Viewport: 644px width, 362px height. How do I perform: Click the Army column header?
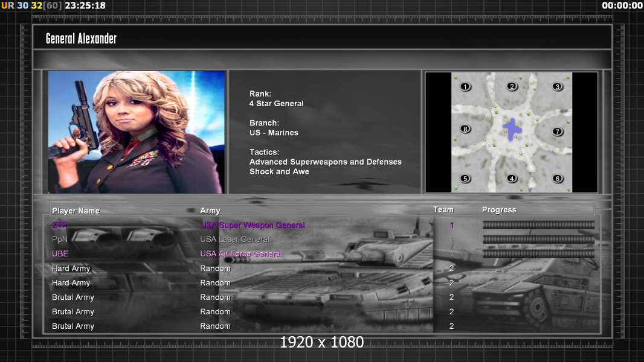pyautogui.click(x=210, y=211)
